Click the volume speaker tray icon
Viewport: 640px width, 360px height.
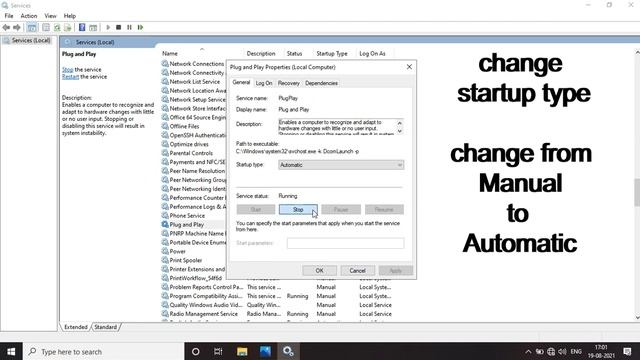tap(562, 351)
